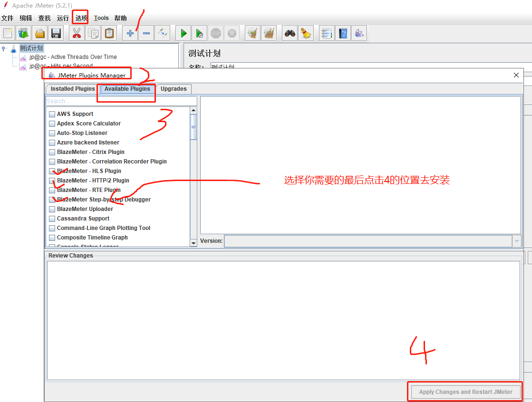Click the Clear results broom icon

click(253, 33)
